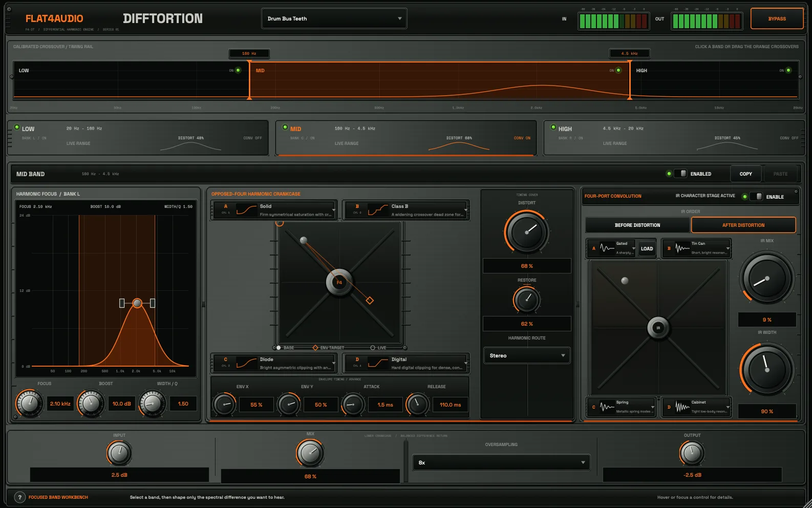Open cylinder B Class B dropdown
Viewport: 812px width, 508px height.
[x=406, y=210]
